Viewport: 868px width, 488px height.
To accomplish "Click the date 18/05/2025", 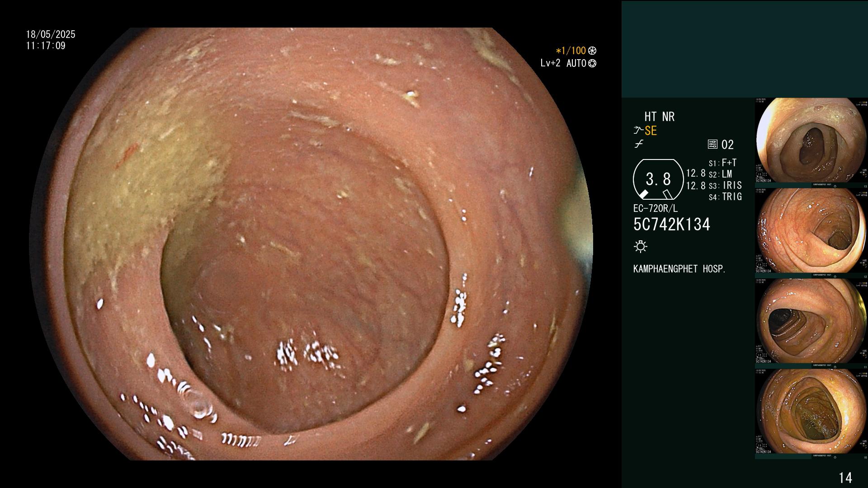I will tap(51, 34).
